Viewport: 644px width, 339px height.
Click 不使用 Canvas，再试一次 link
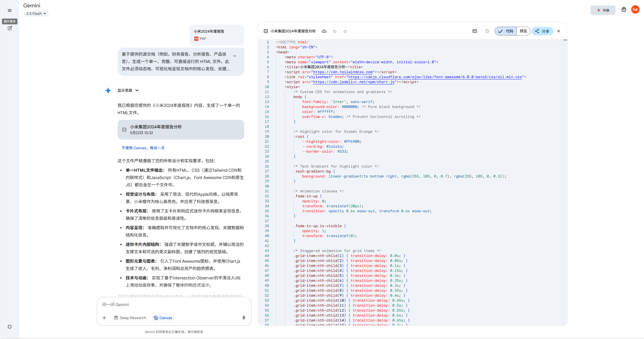tap(143, 148)
